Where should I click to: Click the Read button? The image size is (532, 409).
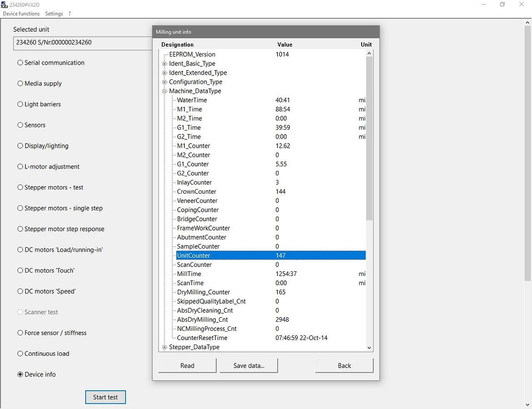(x=187, y=366)
